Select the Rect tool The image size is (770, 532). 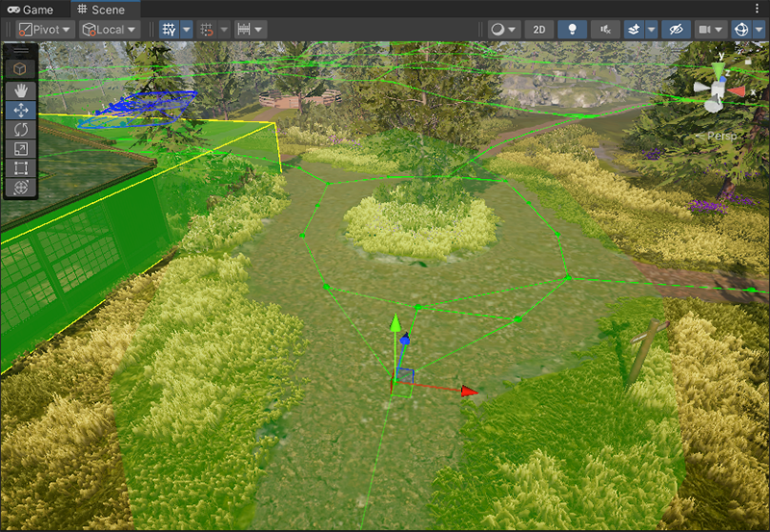tap(21, 168)
